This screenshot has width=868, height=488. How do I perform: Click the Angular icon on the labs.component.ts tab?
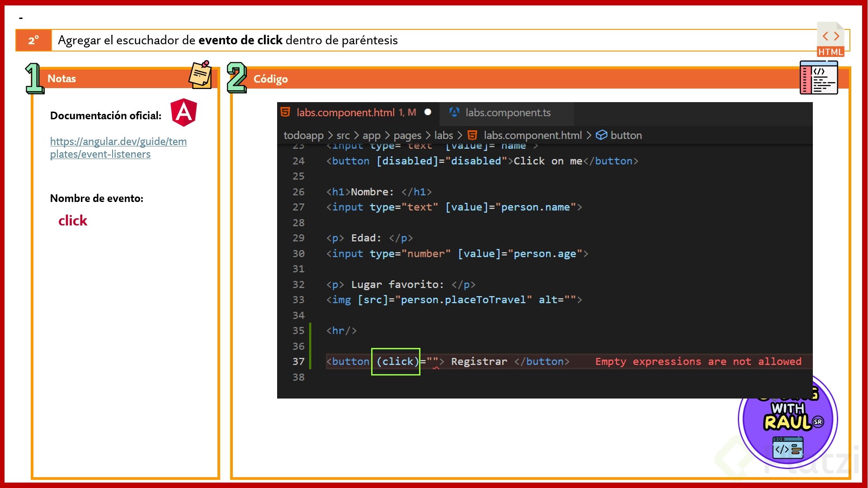[454, 112]
